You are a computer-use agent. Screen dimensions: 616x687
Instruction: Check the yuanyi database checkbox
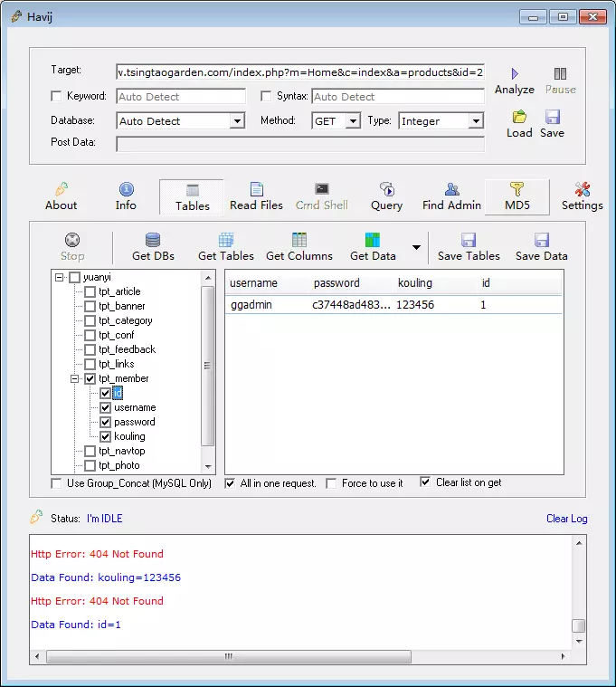click(x=75, y=277)
